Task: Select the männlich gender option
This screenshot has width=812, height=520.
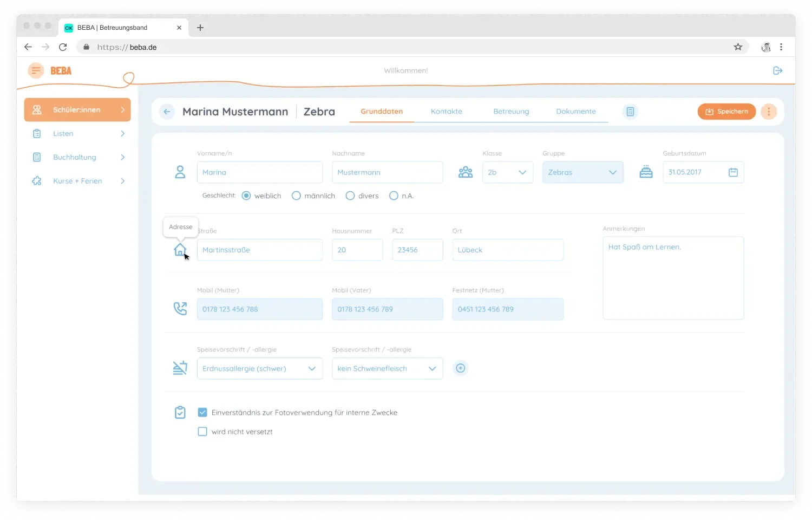Action: pos(296,196)
